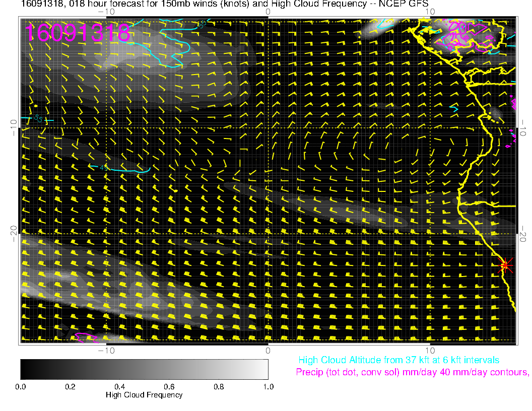Click the red star marker on the coastline
Screen dimensions: 532x411
pos(505,265)
